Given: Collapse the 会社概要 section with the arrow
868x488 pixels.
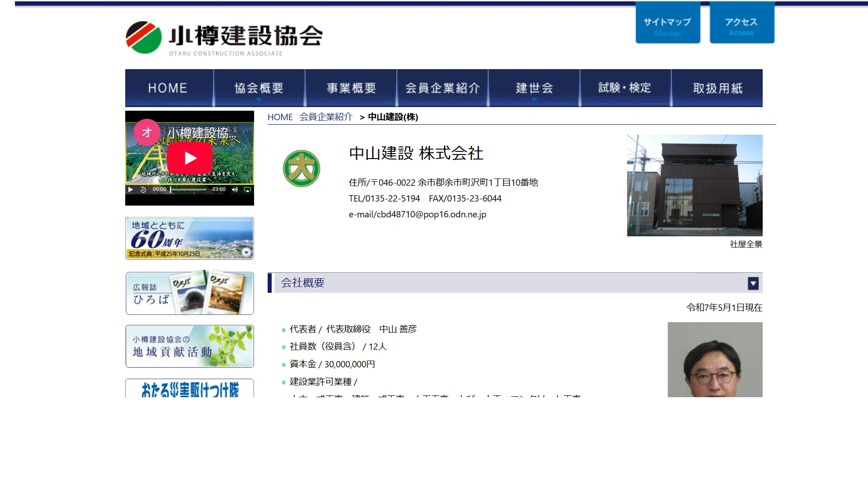Looking at the screenshot, I should point(753,283).
